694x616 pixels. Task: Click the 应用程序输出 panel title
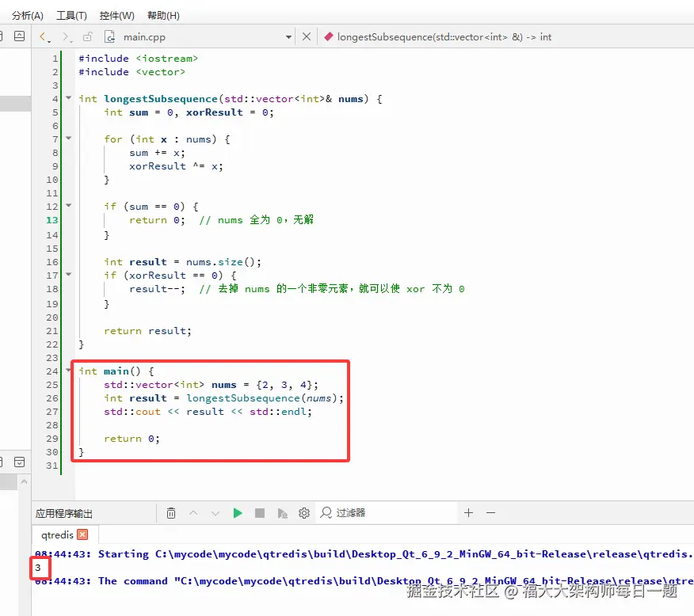point(64,513)
